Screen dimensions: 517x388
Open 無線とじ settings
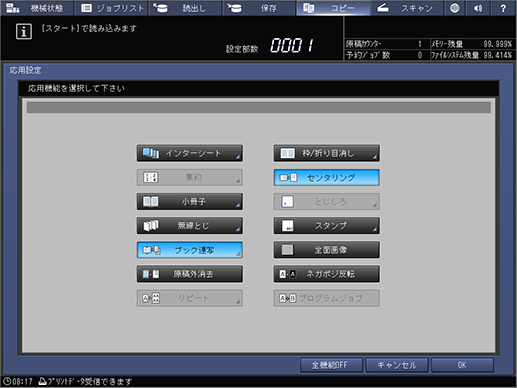[x=190, y=226]
